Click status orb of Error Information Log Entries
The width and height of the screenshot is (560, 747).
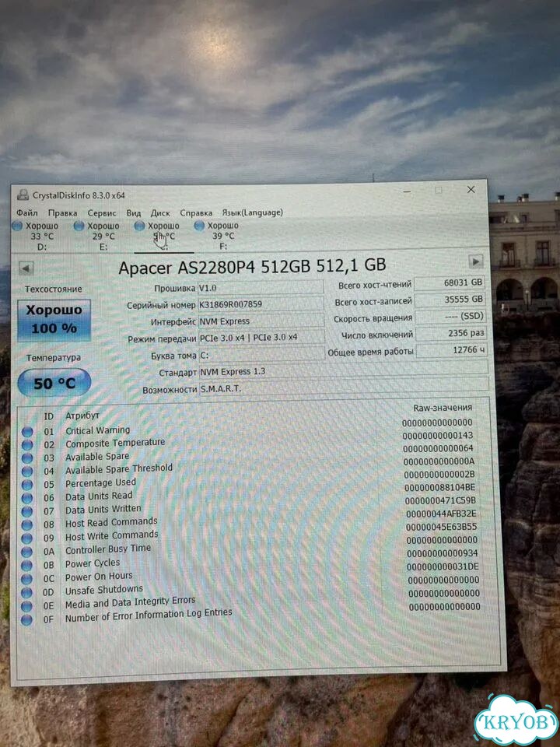pyautogui.click(x=27, y=620)
